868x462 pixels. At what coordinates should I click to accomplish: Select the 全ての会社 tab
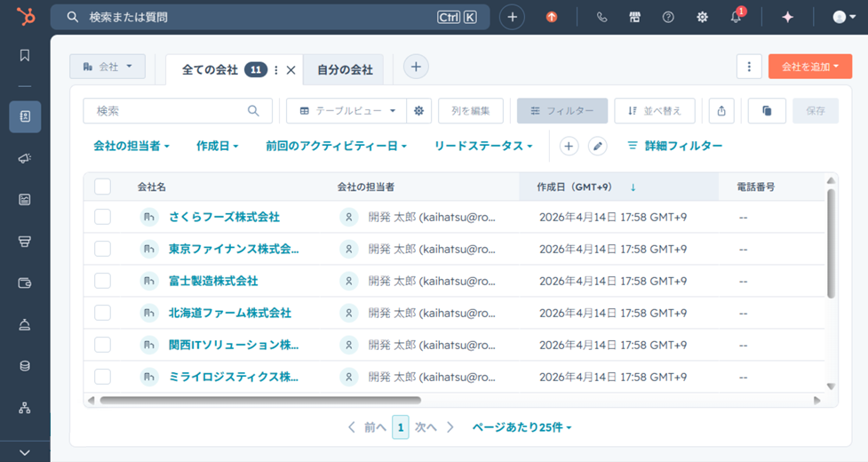[x=210, y=69]
